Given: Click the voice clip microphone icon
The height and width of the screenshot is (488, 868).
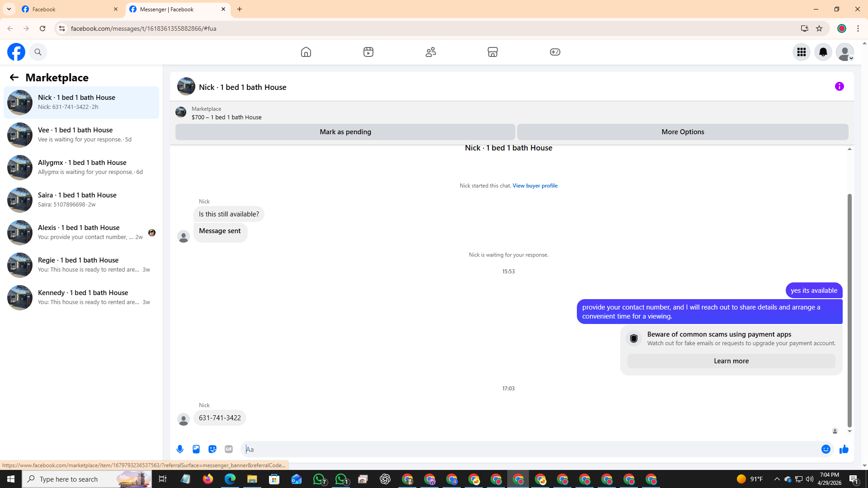Looking at the screenshot, I should pos(180,449).
